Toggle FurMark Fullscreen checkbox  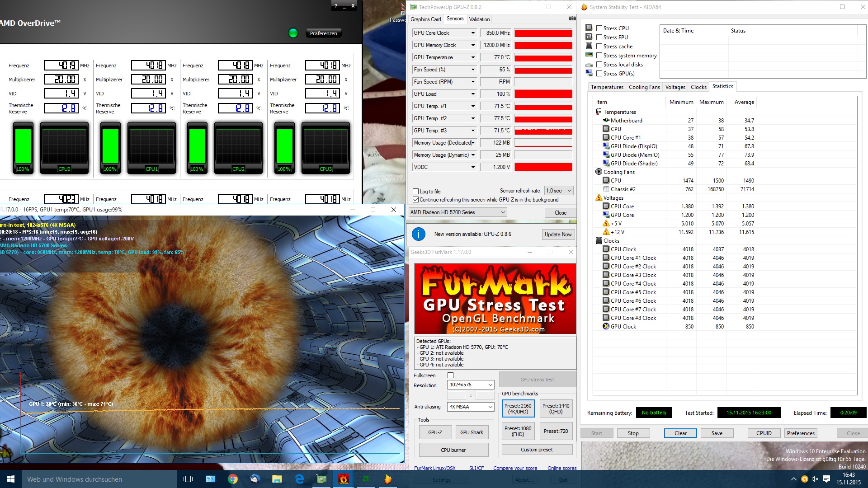pos(450,375)
